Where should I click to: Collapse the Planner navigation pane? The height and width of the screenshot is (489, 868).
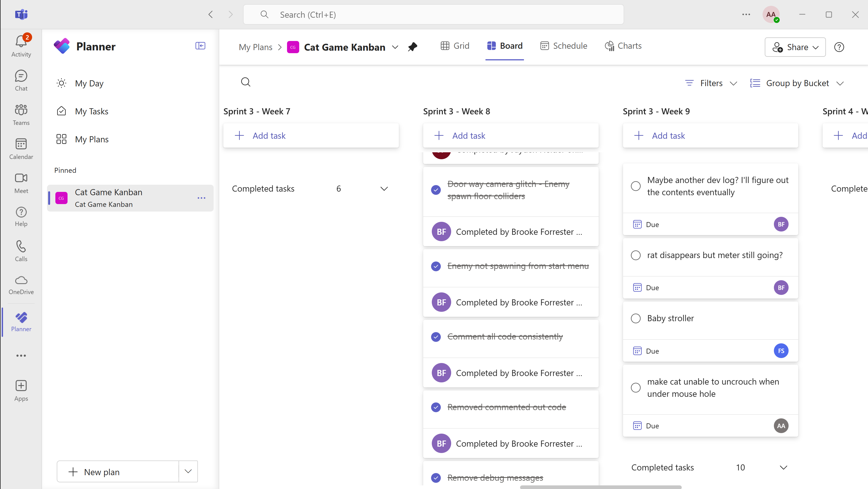pyautogui.click(x=200, y=46)
